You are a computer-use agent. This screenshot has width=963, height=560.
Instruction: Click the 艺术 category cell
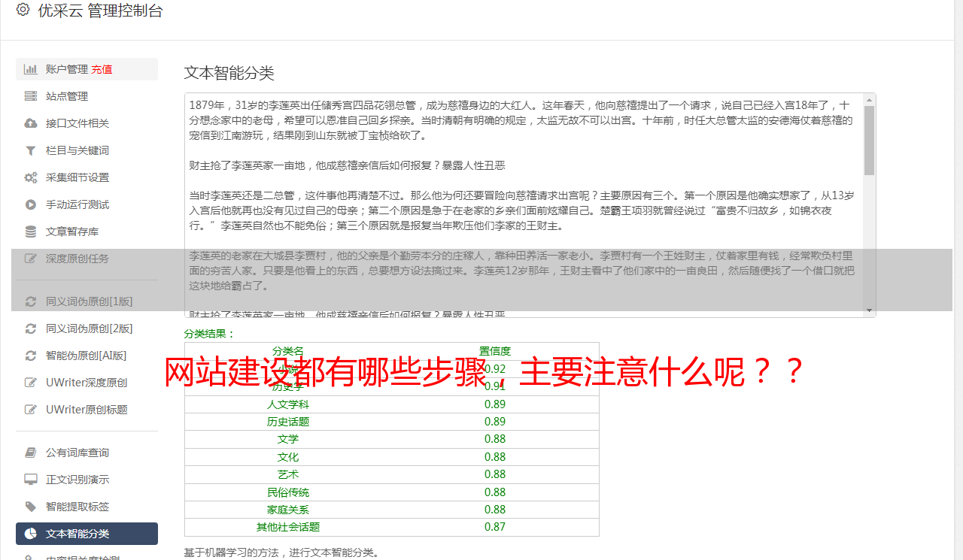pyautogui.click(x=288, y=474)
